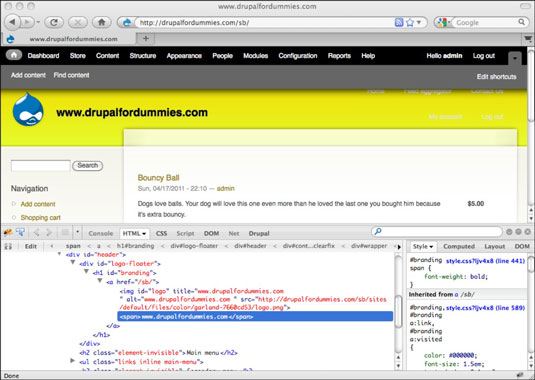The height and width of the screenshot is (380, 535).
Task: Switch to the Firebug CSS tab
Action: (161, 233)
